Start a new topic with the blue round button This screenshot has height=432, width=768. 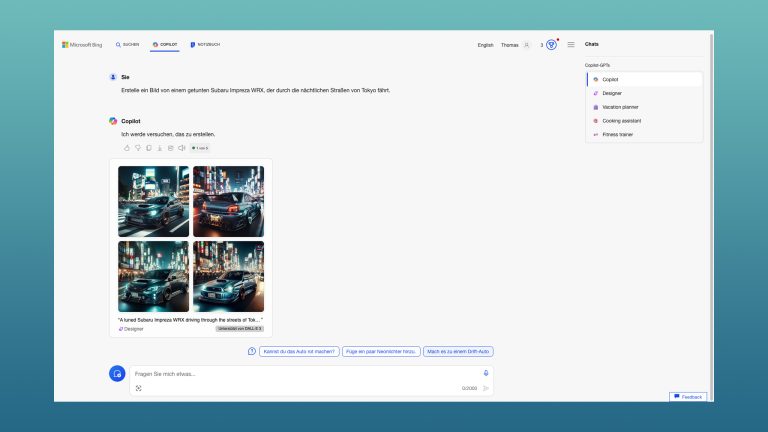pos(117,373)
